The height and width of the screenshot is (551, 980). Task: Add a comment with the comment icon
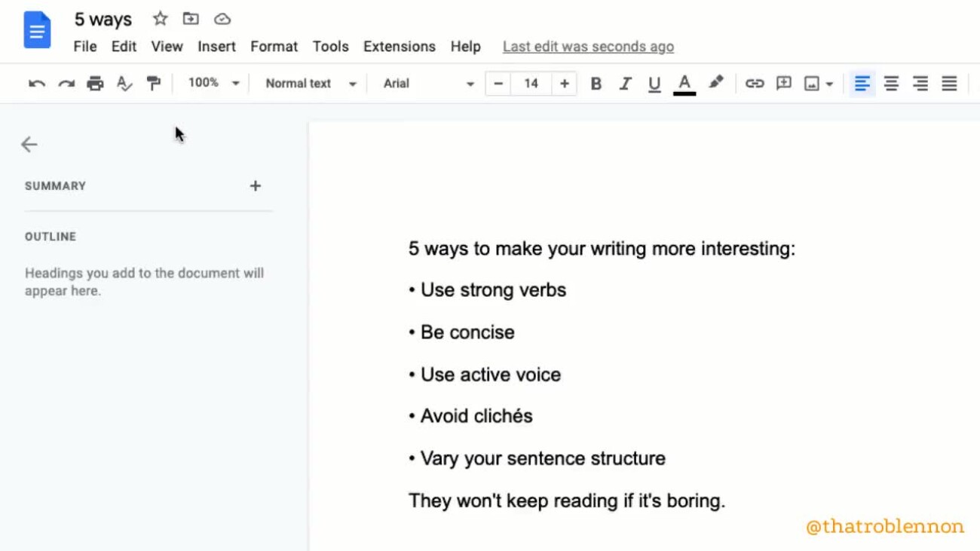(x=784, y=84)
